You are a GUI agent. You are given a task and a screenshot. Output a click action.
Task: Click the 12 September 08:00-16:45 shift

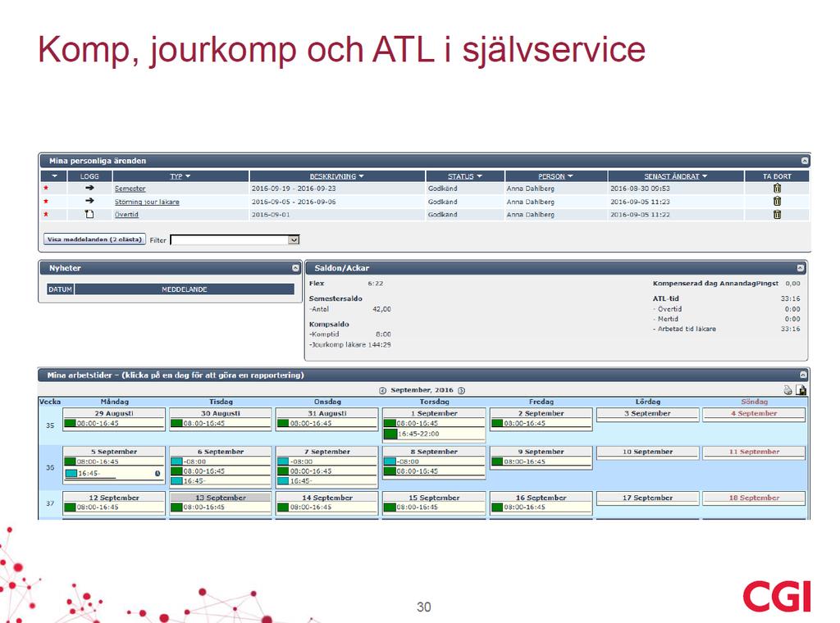click(x=113, y=507)
